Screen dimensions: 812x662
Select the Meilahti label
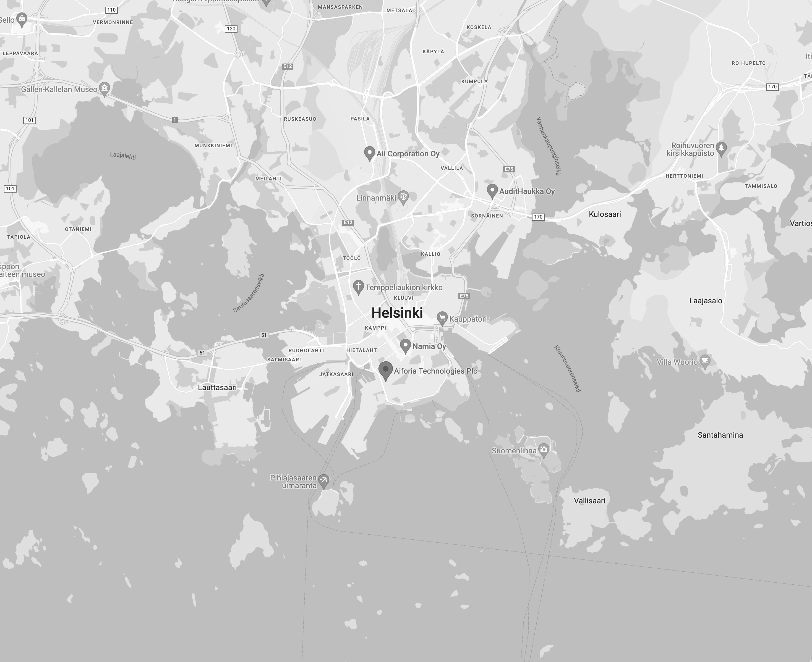(x=269, y=178)
